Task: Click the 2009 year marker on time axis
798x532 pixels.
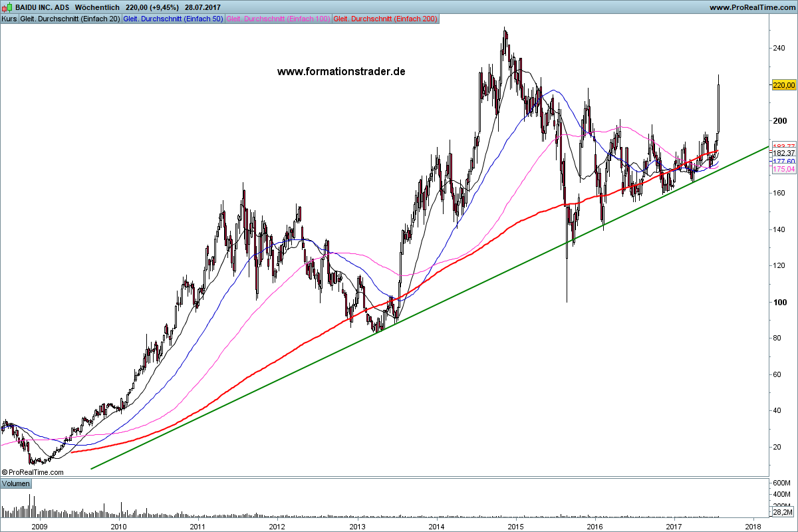Action: click(x=39, y=526)
